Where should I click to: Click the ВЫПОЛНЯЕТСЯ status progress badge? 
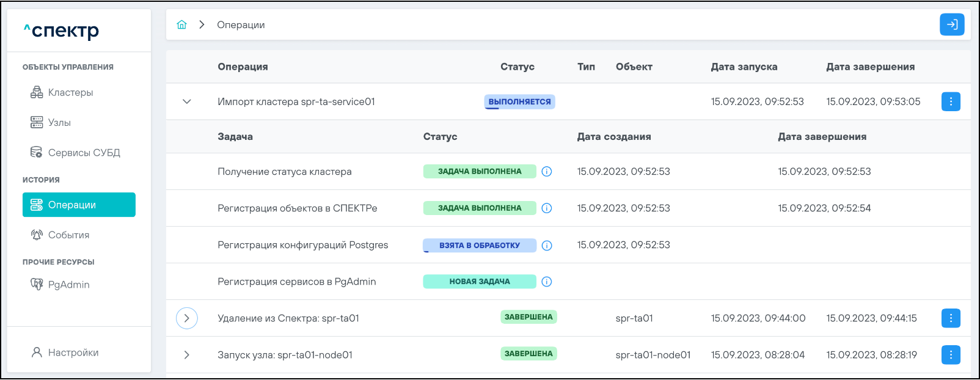coord(519,102)
